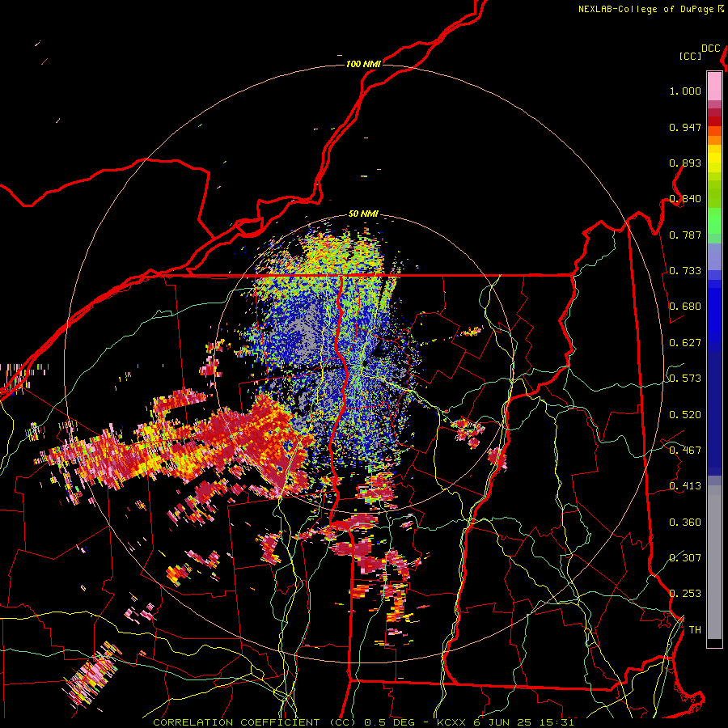Select the 0.413 scale value
This screenshot has height=728, width=728.
coord(685,485)
